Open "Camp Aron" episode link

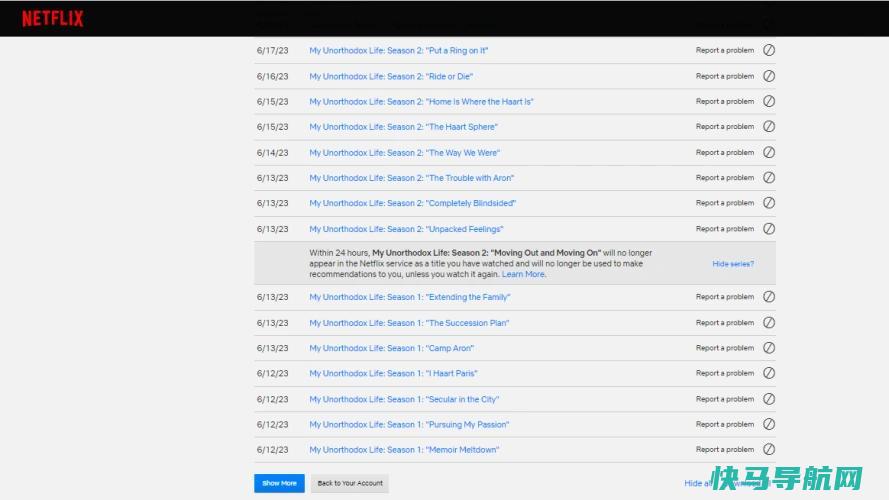(392, 348)
